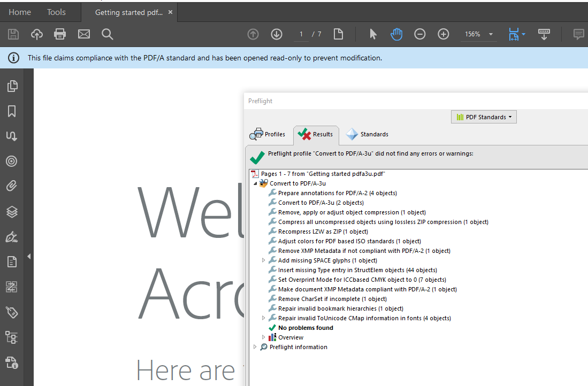588x386 pixels.
Task: Open the Destinations target panel
Action: pyautogui.click(x=12, y=161)
